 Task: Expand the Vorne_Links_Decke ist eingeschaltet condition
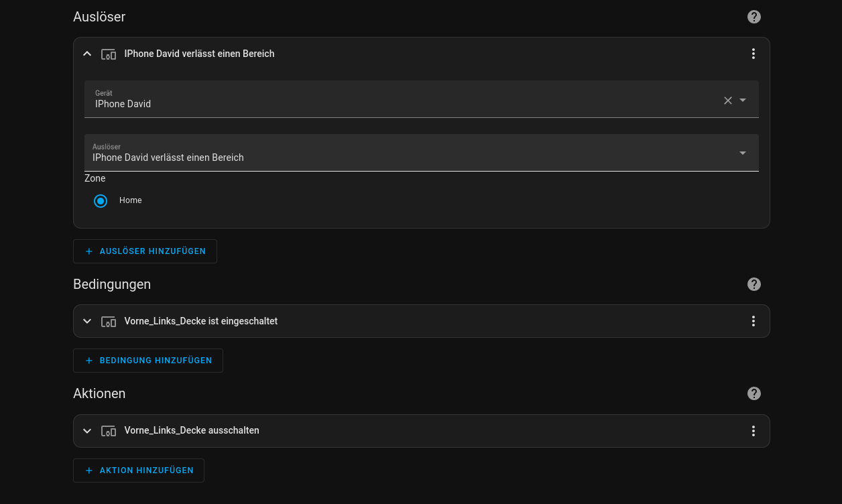(87, 321)
